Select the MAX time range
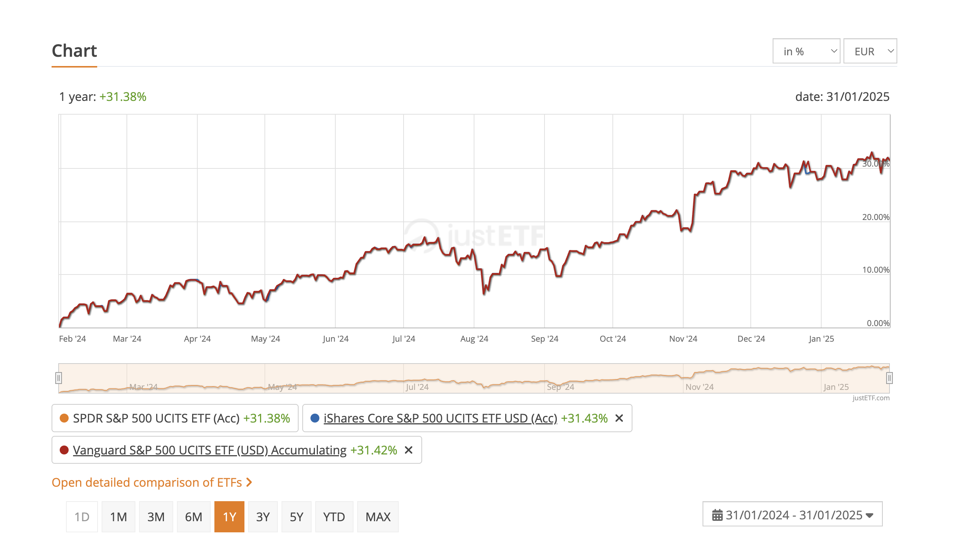The height and width of the screenshot is (552, 980). [378, 517]
